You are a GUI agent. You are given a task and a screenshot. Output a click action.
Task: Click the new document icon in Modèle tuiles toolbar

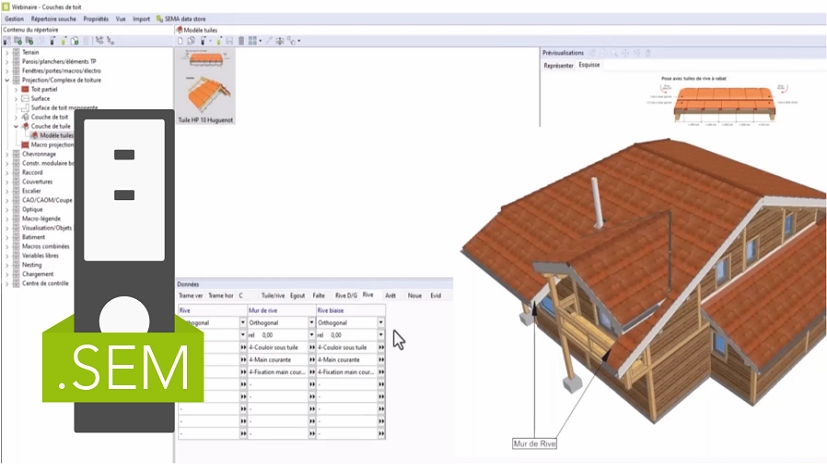(x=181, y=41)
